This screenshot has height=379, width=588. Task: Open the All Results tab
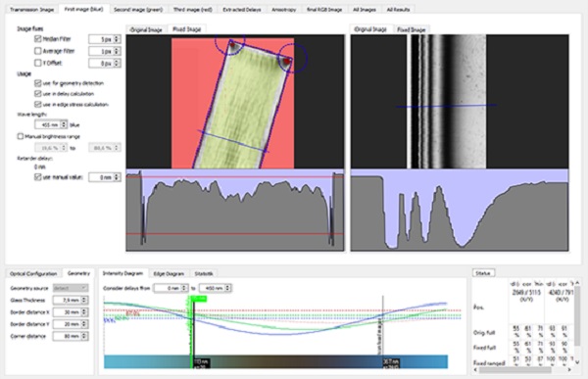click(398, 10)
